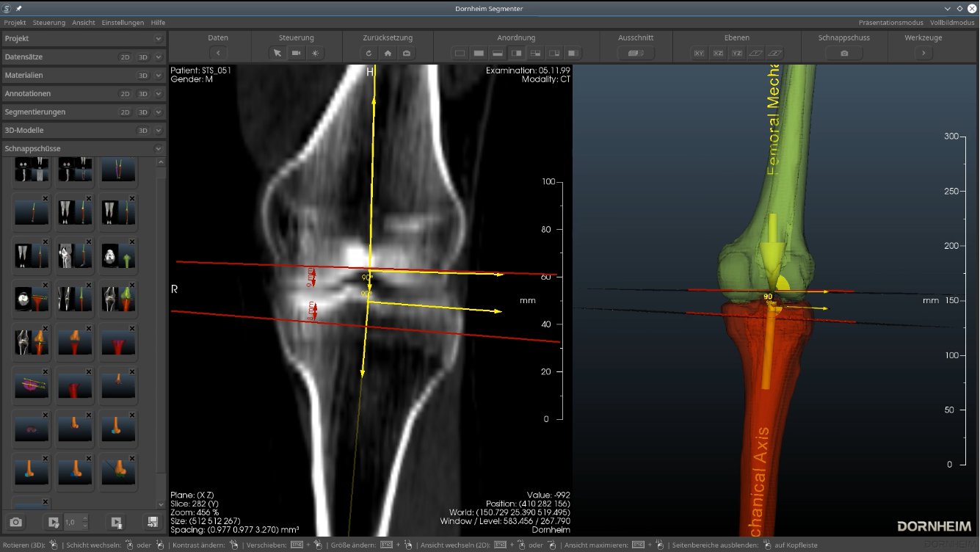The width and height of the screenshot is (980, 552).
Task: Switch to the YZ plane view
Action: click(x=737, y=53)
